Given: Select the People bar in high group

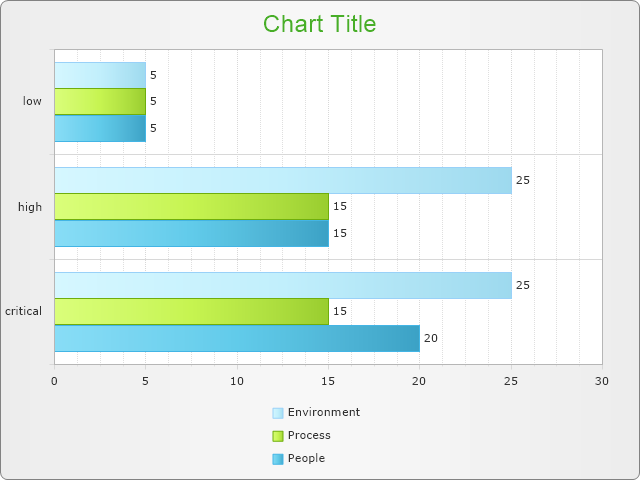Looking at the screenshot, I should click(191, 233).
